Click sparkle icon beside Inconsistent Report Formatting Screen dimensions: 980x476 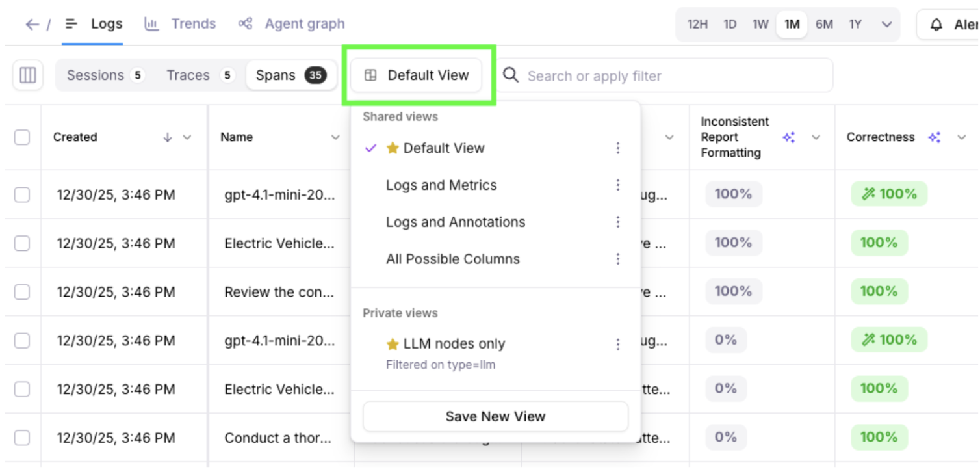tap(789, 137)
